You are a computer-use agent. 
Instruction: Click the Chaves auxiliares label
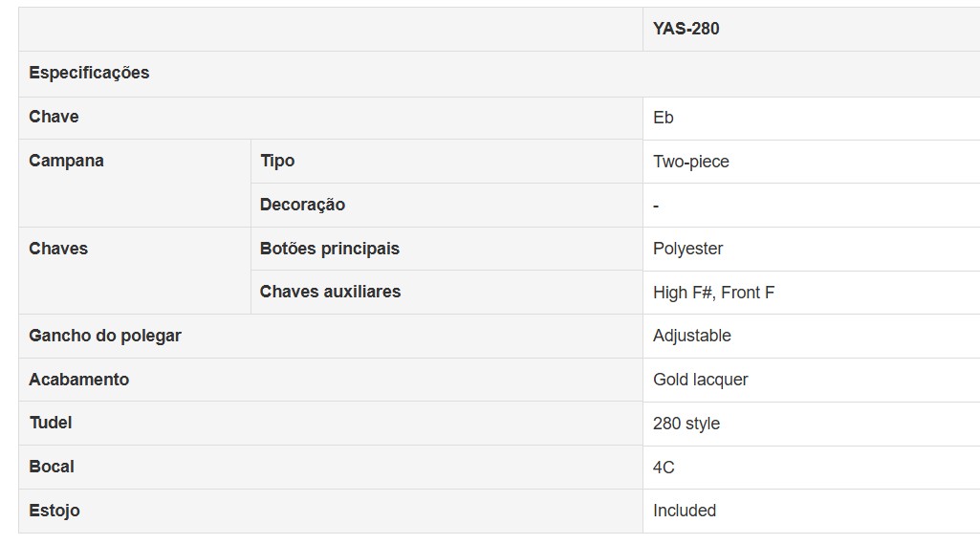(330, 292)
